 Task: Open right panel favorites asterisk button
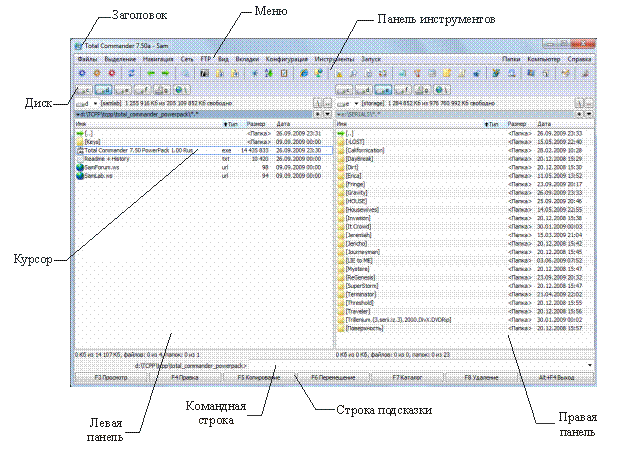(x=579, y=114)
